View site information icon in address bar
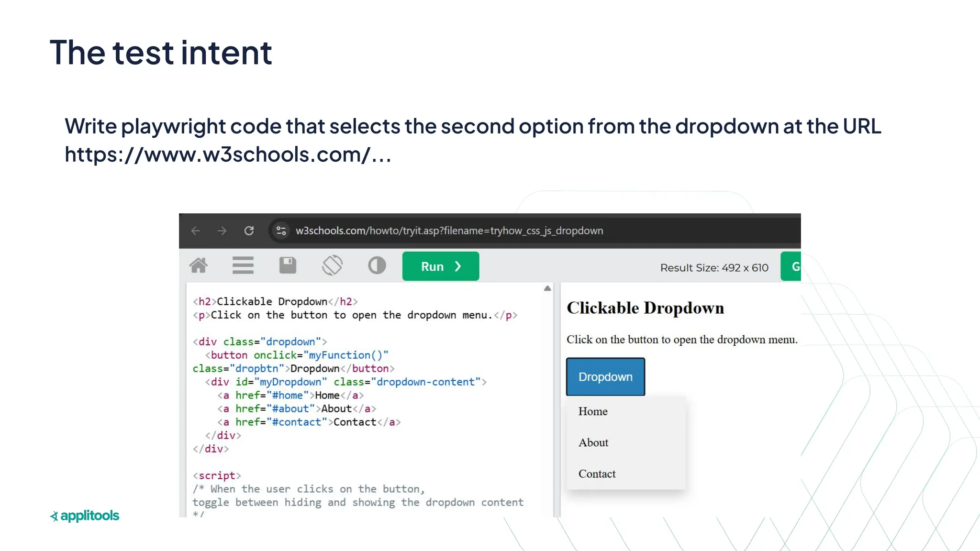The width and height of the screenshot is (980, 551). click(281, 231)
